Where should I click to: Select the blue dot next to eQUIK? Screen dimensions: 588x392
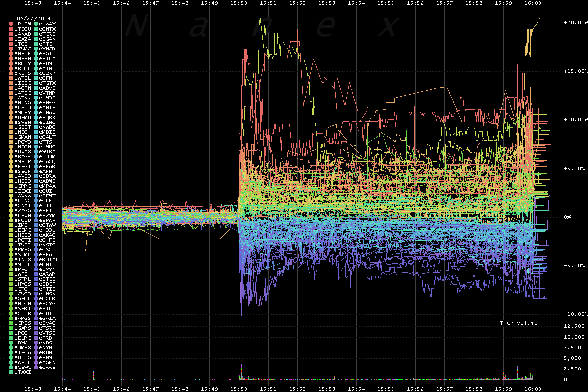click(x=36, y=191)
